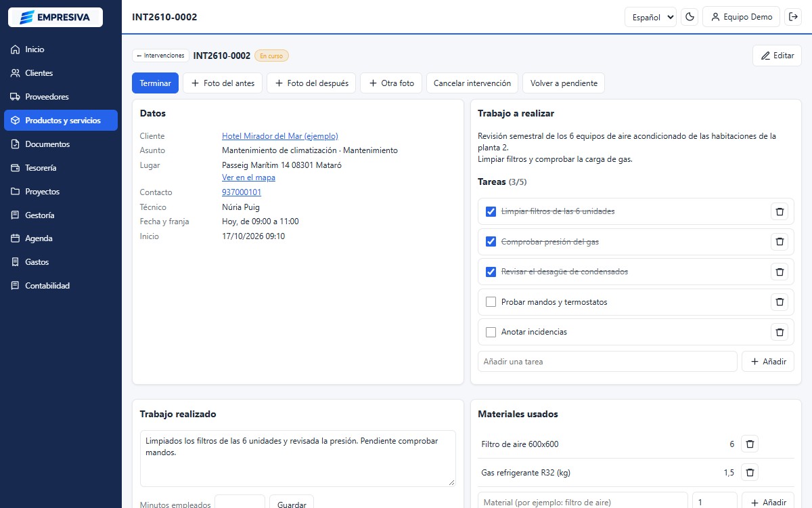Uncheck 'Revisar el desagüe de condensados'
The height and width of the screenshot is (508, 812).
pyautogui.click(x=491, y=272)
